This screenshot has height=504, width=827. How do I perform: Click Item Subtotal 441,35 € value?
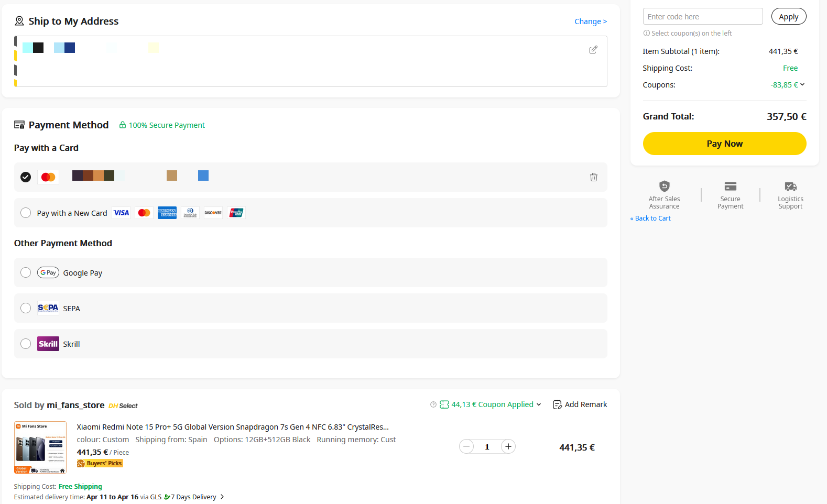[x=784, y=51]
